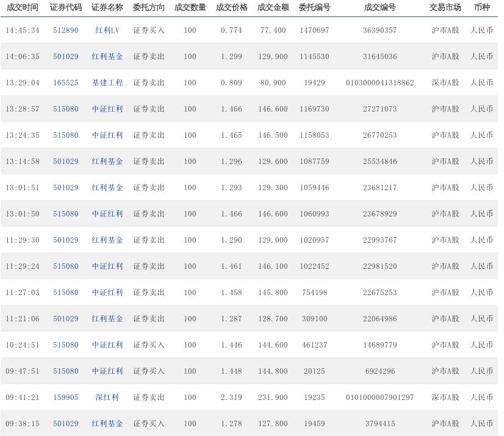Select trade number 0103000041318862 cell

coord(380,83)
